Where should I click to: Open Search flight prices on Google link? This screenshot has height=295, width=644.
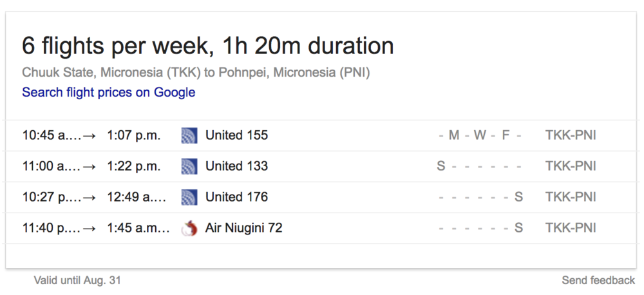pos(108,92)
